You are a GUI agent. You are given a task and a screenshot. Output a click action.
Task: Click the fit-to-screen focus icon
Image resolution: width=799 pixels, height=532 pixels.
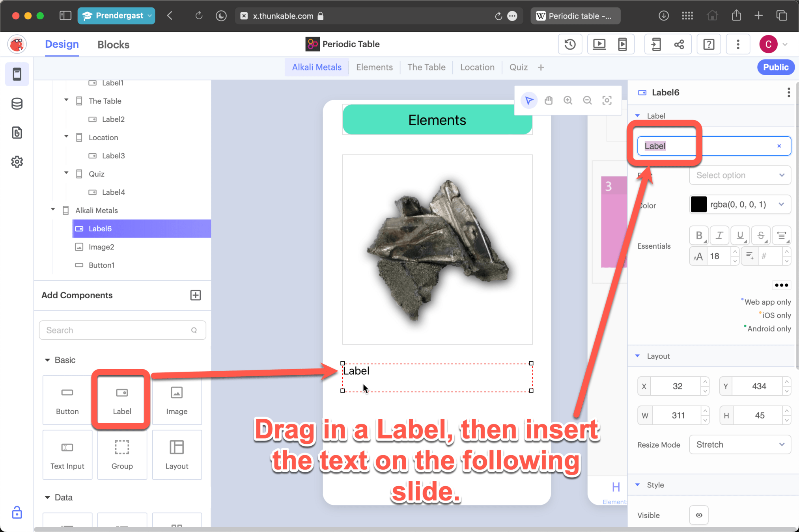click(607, 100)
